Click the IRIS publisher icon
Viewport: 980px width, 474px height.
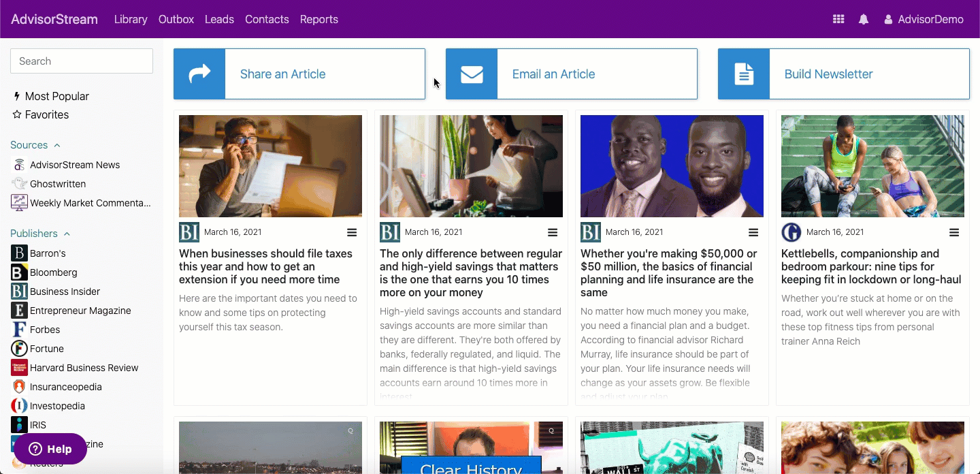click(x=19, y=425)
